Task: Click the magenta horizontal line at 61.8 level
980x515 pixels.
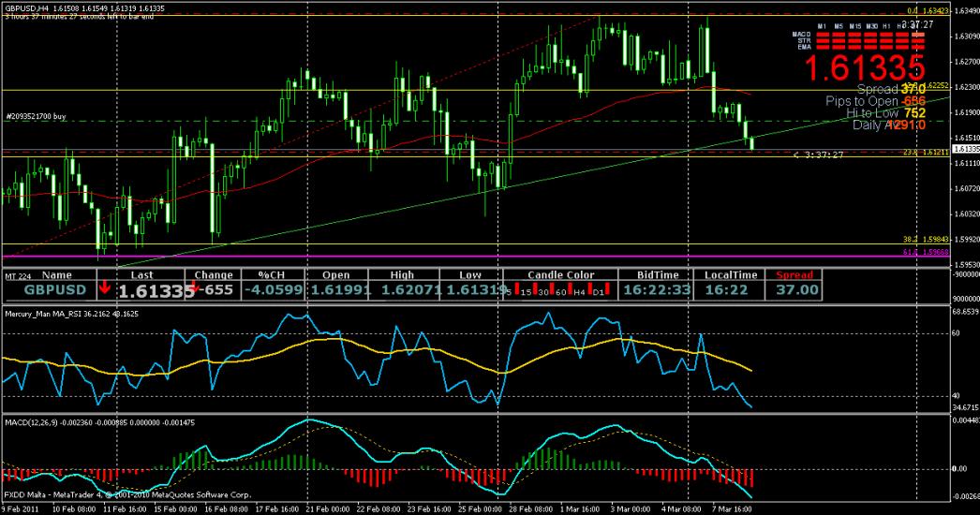Action: coord(468,254)
